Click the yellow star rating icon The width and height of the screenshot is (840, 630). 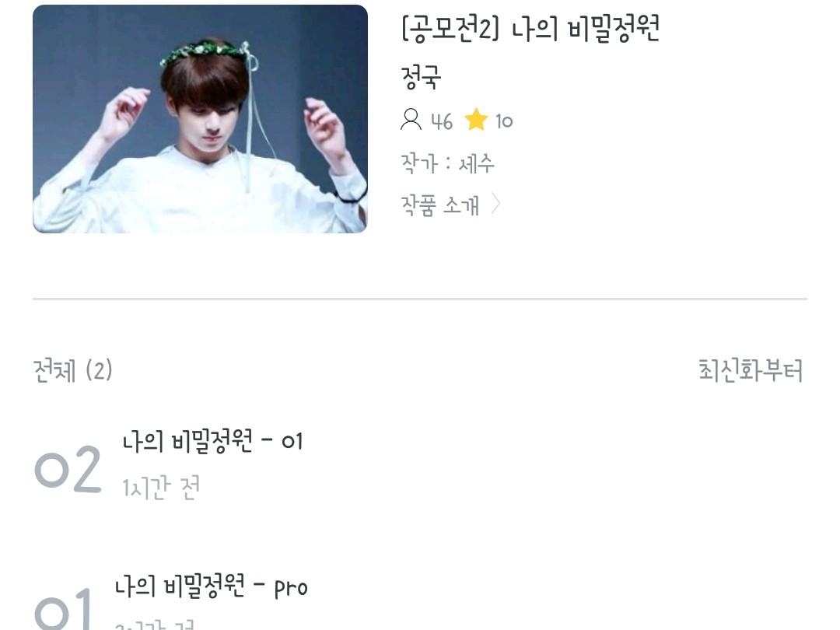pos(476,120)
